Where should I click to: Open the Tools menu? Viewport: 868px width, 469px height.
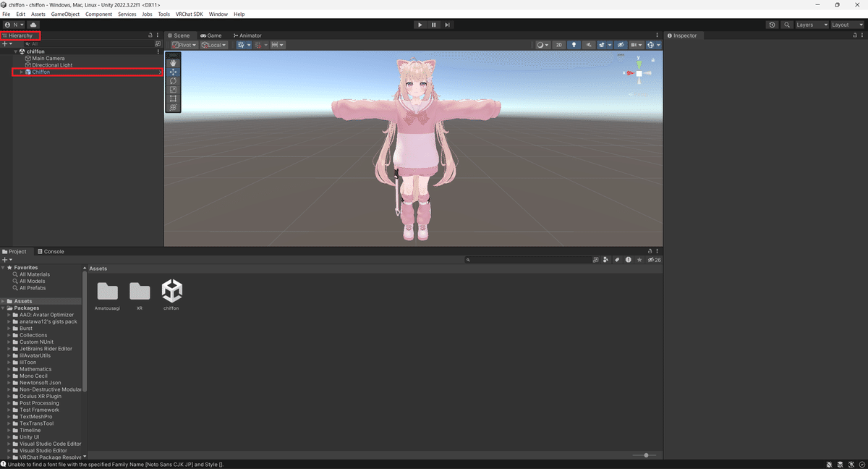coord(164,14)
